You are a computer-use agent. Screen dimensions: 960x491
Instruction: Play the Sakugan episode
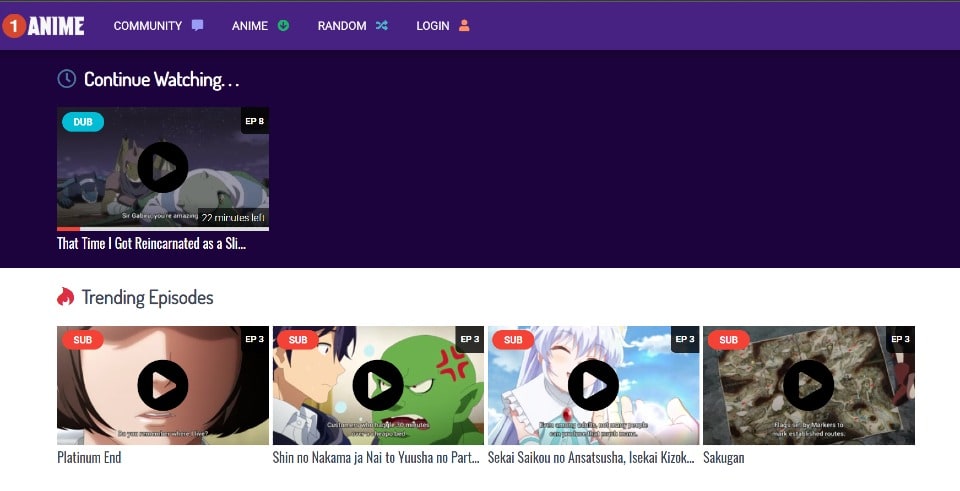tap(808, 385)
